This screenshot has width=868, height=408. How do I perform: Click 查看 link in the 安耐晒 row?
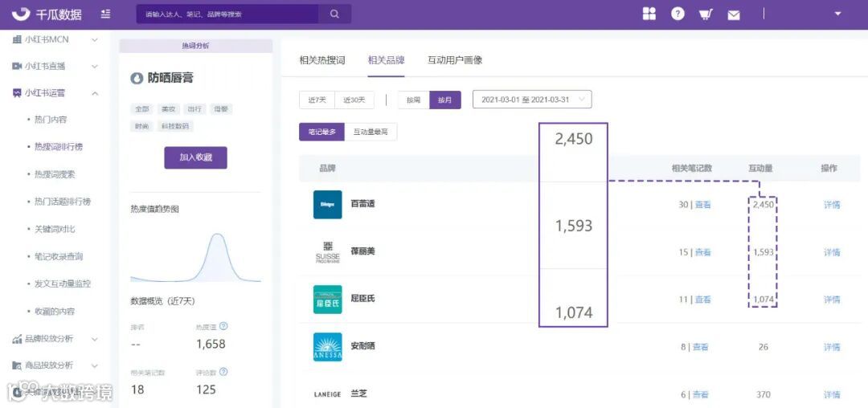[x=701, y=347]
